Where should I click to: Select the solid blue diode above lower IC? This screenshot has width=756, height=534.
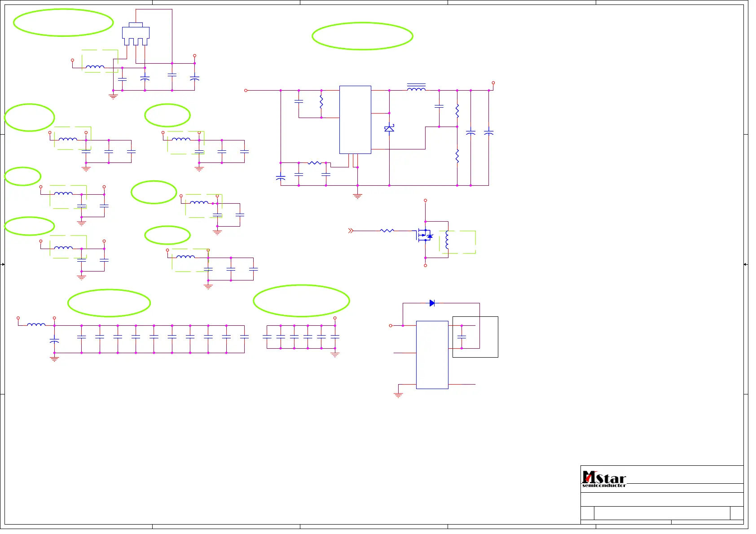432,303
